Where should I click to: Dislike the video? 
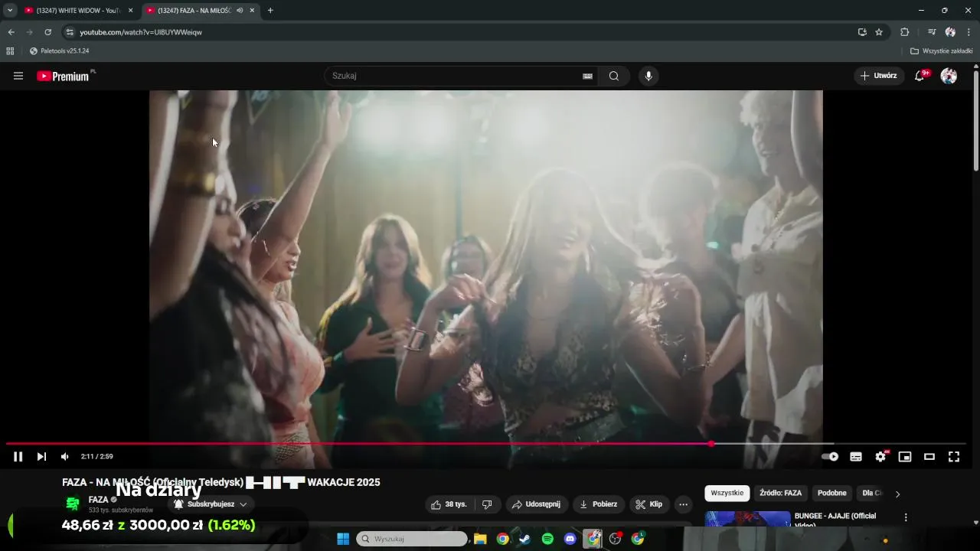(487, 504)
